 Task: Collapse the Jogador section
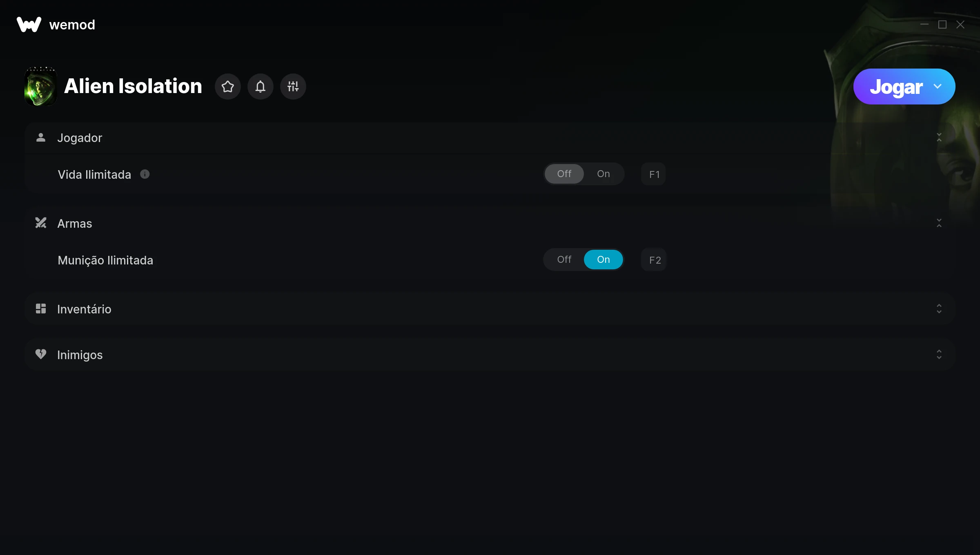[939, 138]
